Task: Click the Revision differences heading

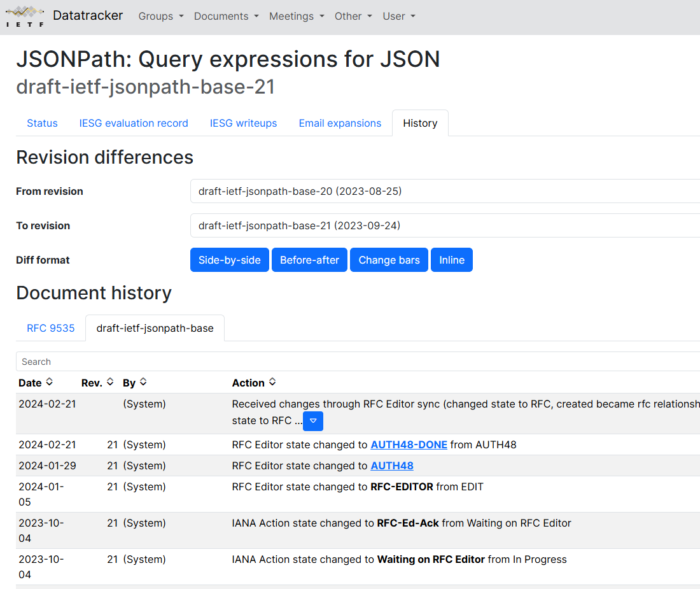Action: (x=105, y=157)
